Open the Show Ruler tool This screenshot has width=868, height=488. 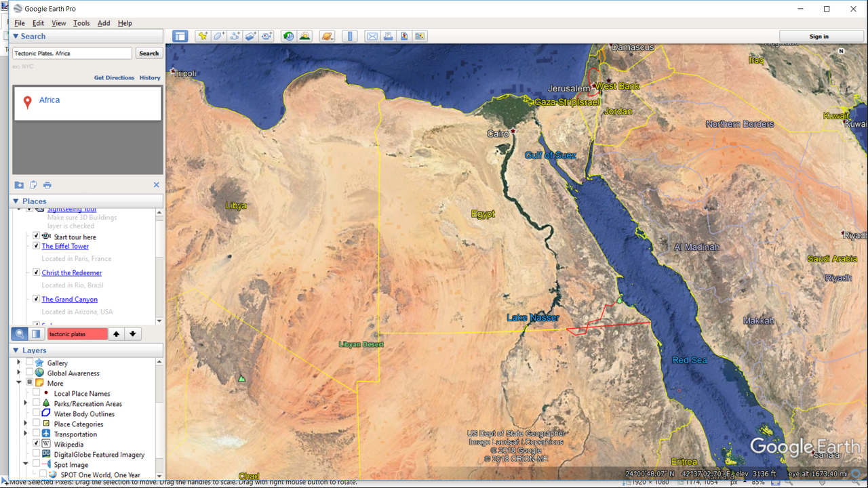(350, 37)
